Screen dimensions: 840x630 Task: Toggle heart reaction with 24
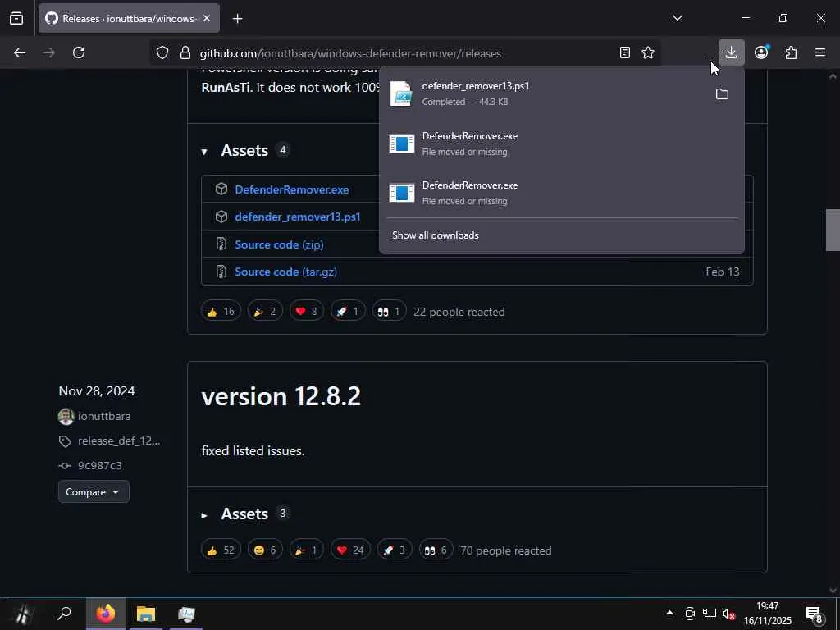pos(350,550)
